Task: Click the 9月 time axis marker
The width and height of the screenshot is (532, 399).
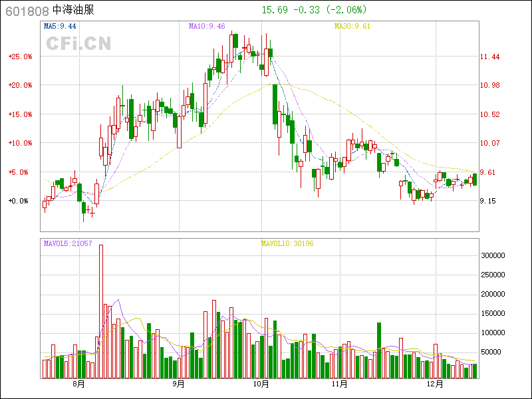Action: 178,384
